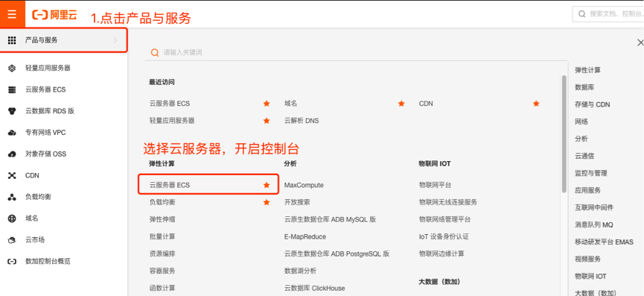Image resolution: width=644 pixels, height=296 pixels.
Task: Click the 云服务器 ECS sidebar icon
Action: coord(12,89)
